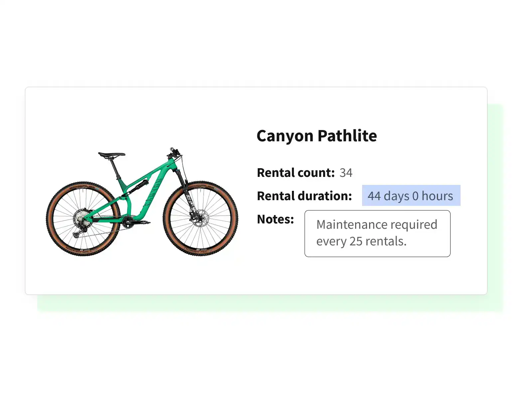Click the Rental count label
532x399 pixels.
click(296, 173)
